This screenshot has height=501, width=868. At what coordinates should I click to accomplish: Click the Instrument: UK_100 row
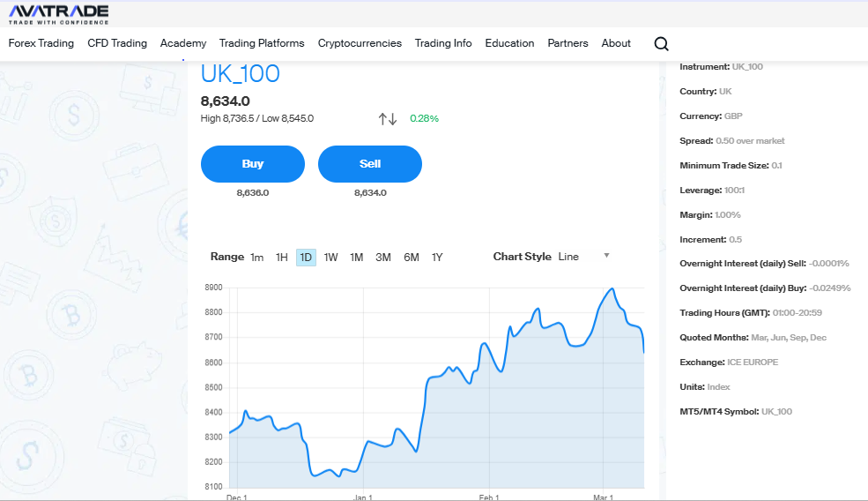tap(722, 66)
